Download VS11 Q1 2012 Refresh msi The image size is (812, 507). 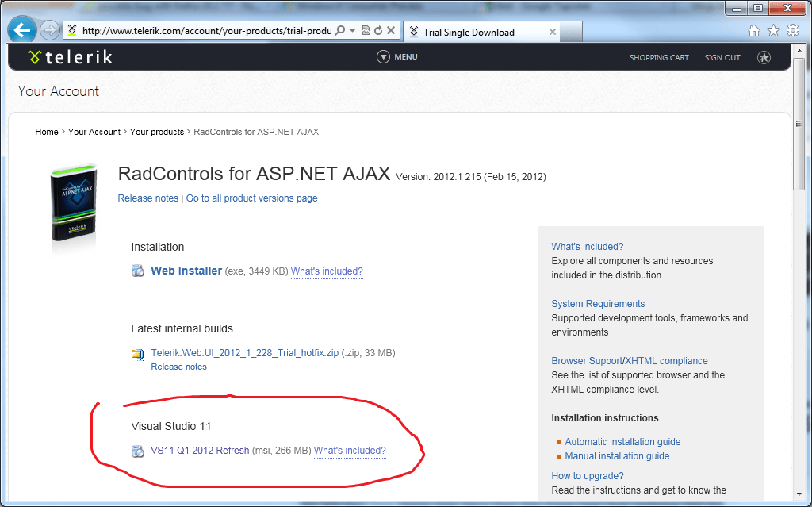point(200,451)
